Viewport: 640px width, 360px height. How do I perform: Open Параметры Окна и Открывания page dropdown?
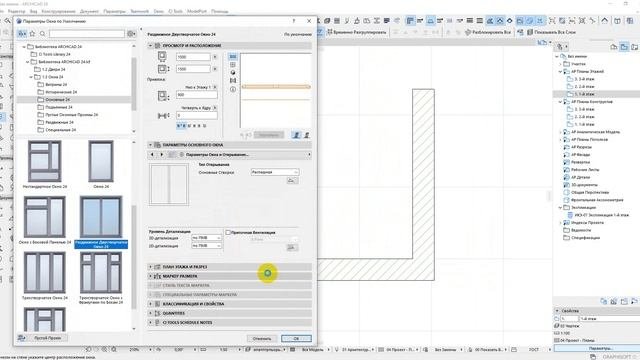(x=244, y=155)
